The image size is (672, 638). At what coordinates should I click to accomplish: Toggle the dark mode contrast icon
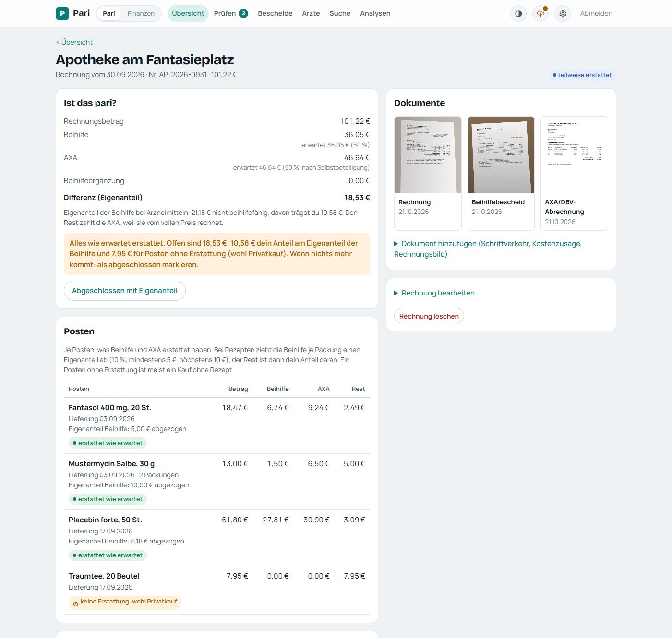(x=518, y=13)
